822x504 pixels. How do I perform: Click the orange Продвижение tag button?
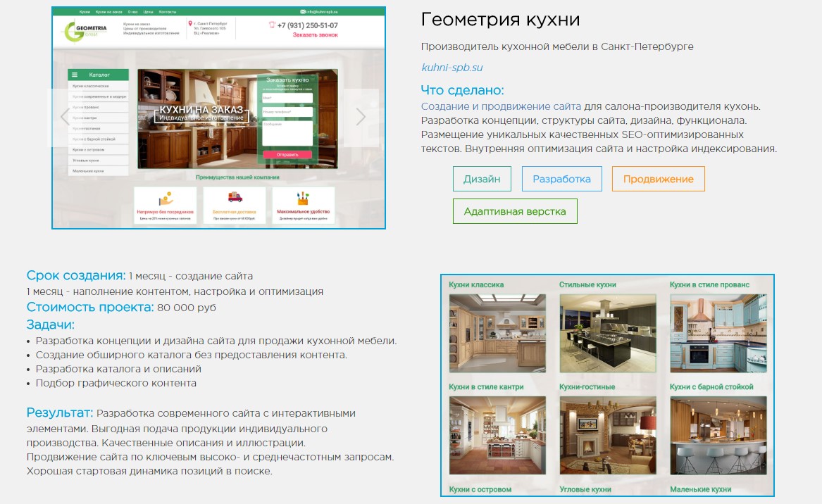pos(658,179)
